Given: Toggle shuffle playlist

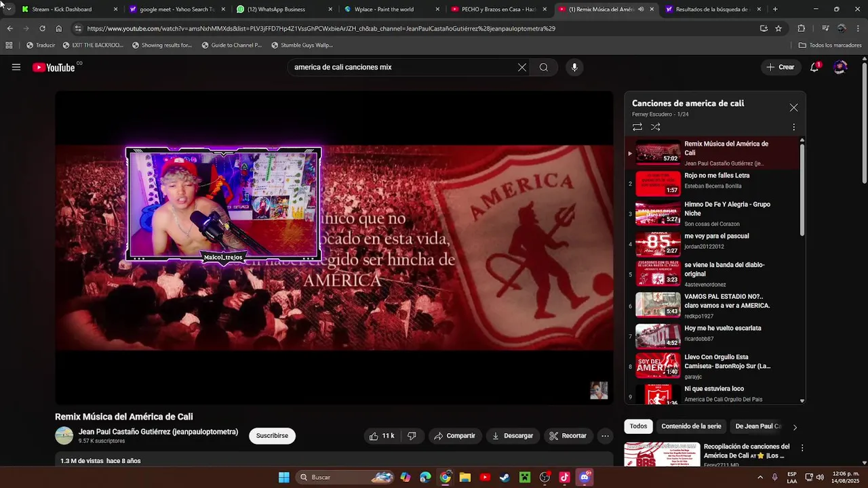Looking at the screenshot, I should coord(656,127).
